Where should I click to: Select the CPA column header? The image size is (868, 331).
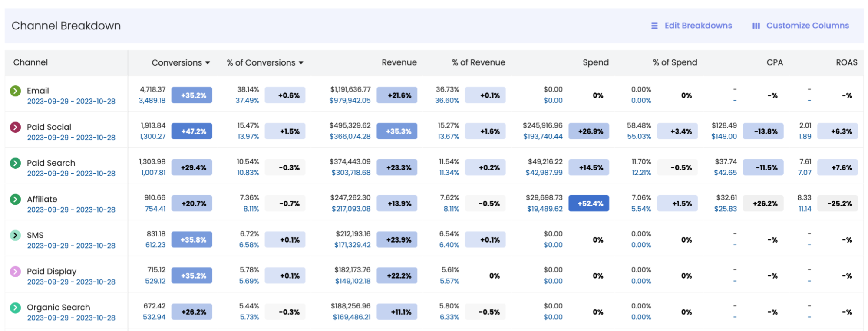775,62
